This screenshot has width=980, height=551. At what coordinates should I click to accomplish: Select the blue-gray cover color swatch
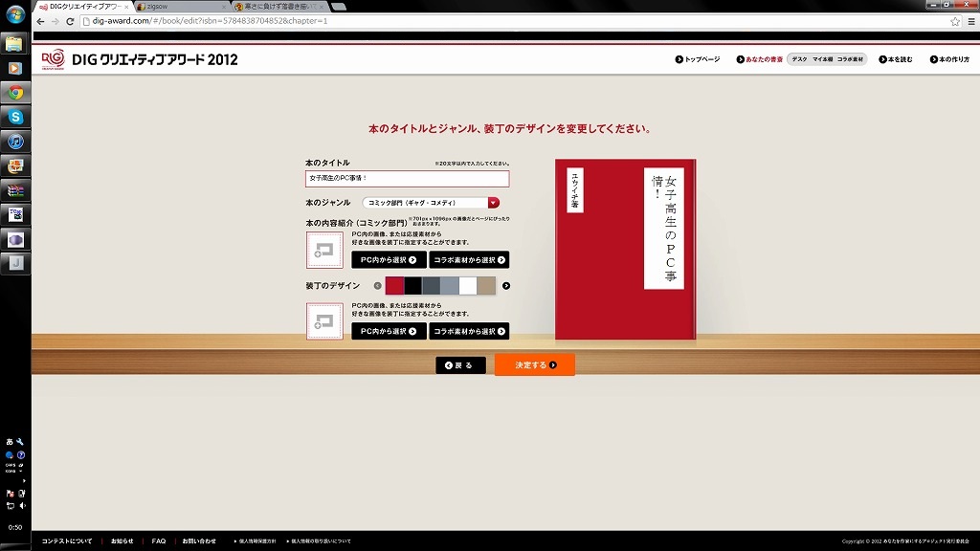pyautogui.click(x=450, y=285)
